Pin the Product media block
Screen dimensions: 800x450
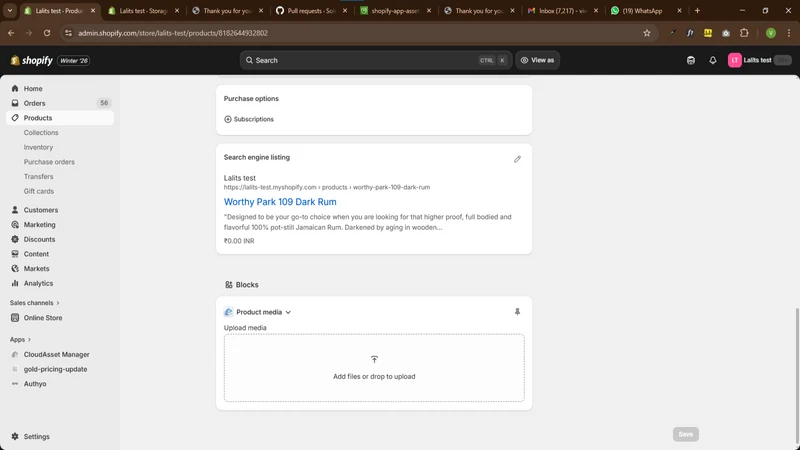[x=517, y=312]
